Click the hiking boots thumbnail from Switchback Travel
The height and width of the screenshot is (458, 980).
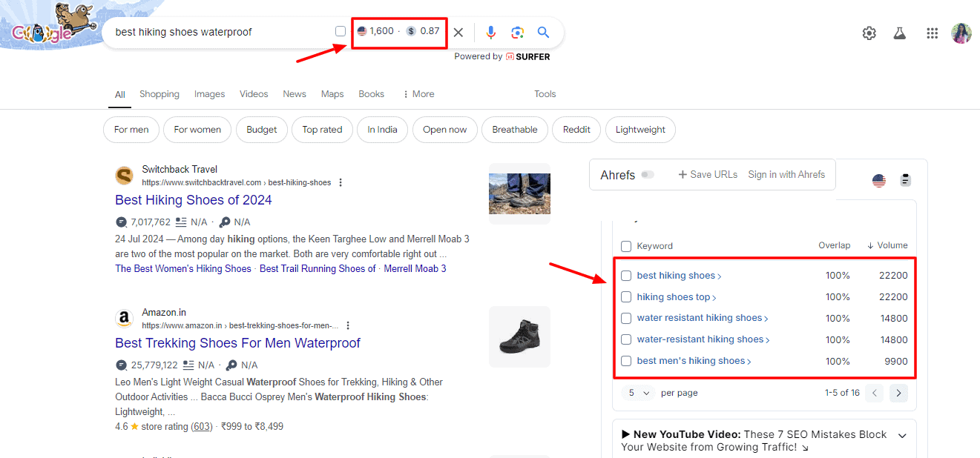[x=519, y=193]
